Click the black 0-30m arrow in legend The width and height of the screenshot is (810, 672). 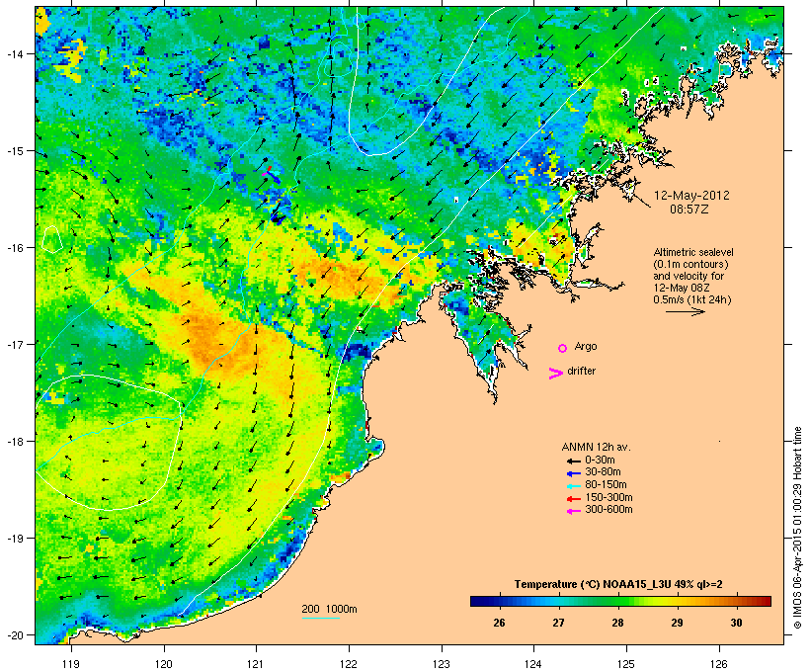pos(573,461)
